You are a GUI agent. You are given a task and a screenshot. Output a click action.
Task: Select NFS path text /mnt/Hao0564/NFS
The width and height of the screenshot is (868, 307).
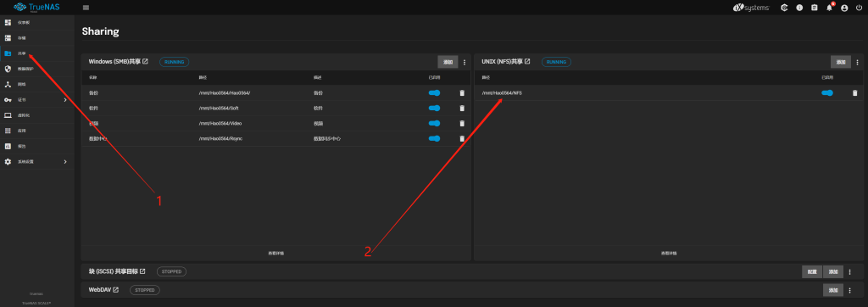(x=502, y=93)
